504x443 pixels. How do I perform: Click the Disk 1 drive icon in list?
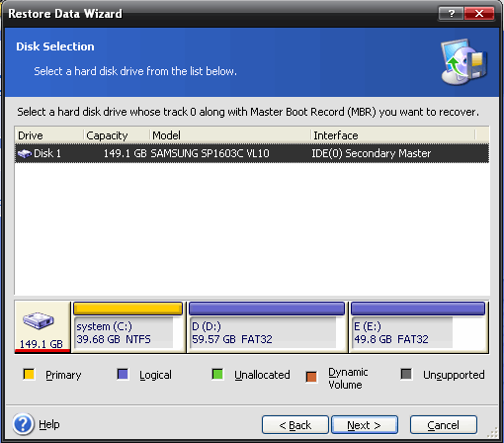(x=25, y=153)
